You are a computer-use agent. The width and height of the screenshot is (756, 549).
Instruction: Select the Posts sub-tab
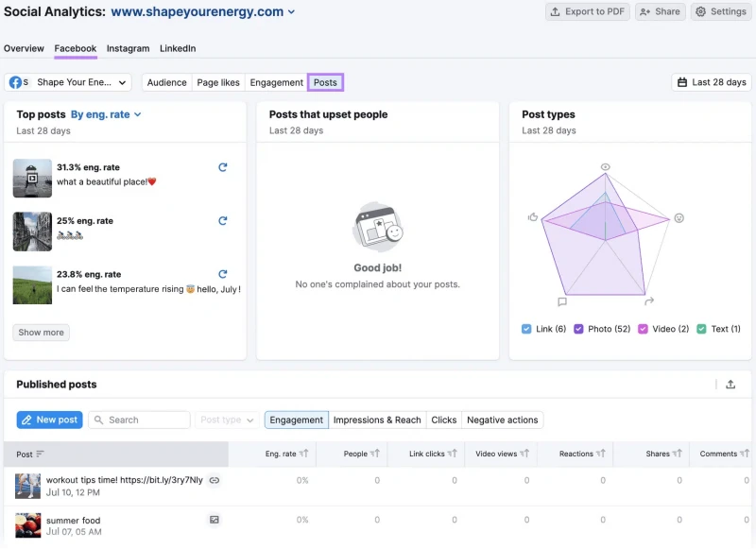click(x=325, y=82)
